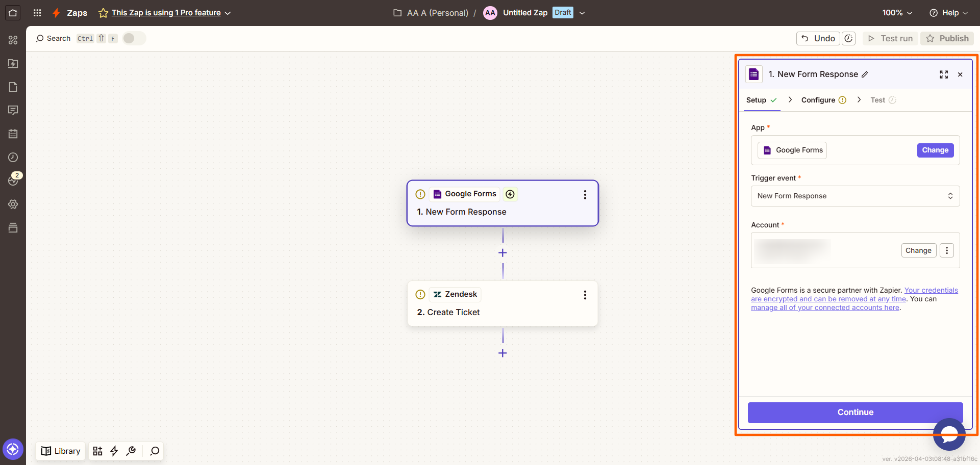Open the status icon with badge 2
Viewport: 980px width, 465px height.
(x=14, y=179)
